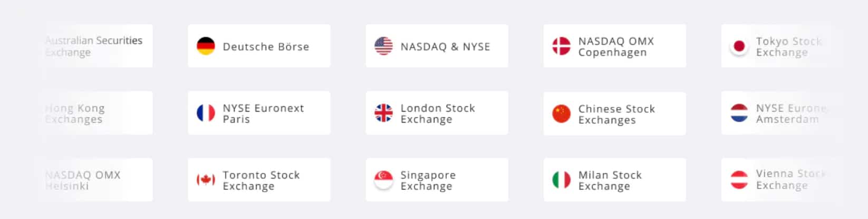Click the Netherlands flag icon
This screenshot has width=868, height=219.
click(x=739, y=113)
